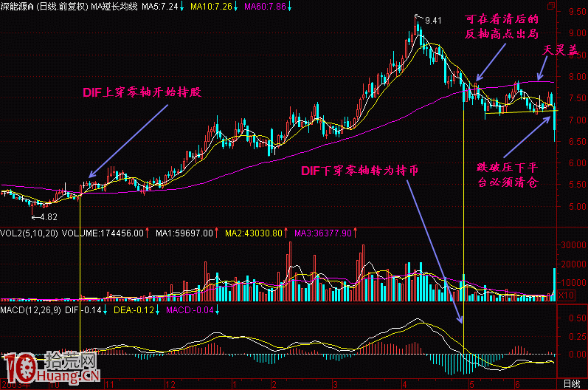Screen dimensions: 588x390
Task: Select the VOLUME:174456.00 reading
Action: [x=103, y=233]
